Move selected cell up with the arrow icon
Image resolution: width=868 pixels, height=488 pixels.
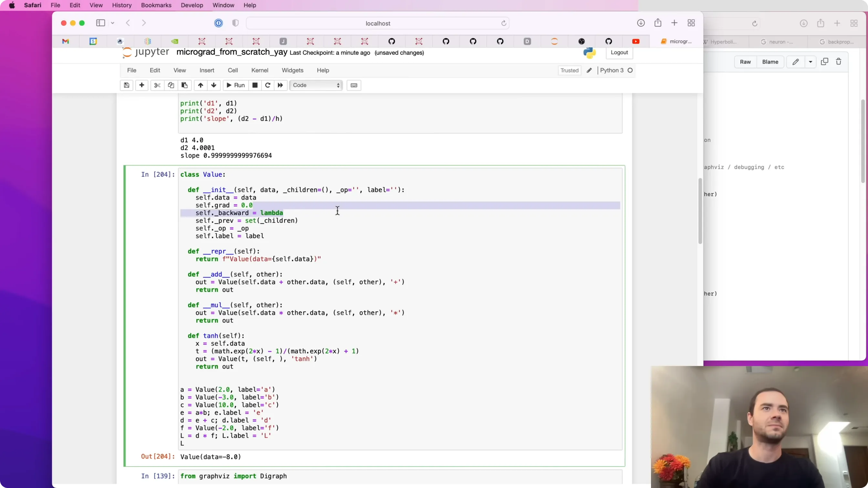point(201,85)
